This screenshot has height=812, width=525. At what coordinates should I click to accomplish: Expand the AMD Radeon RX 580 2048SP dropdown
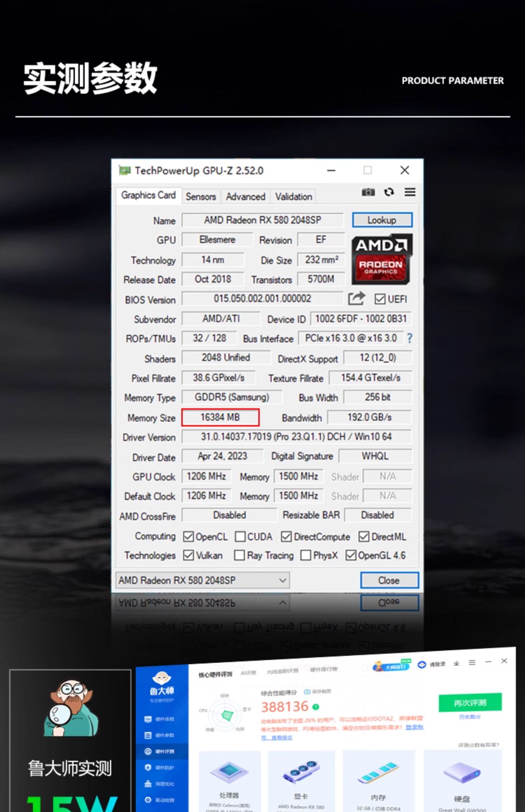202,580
